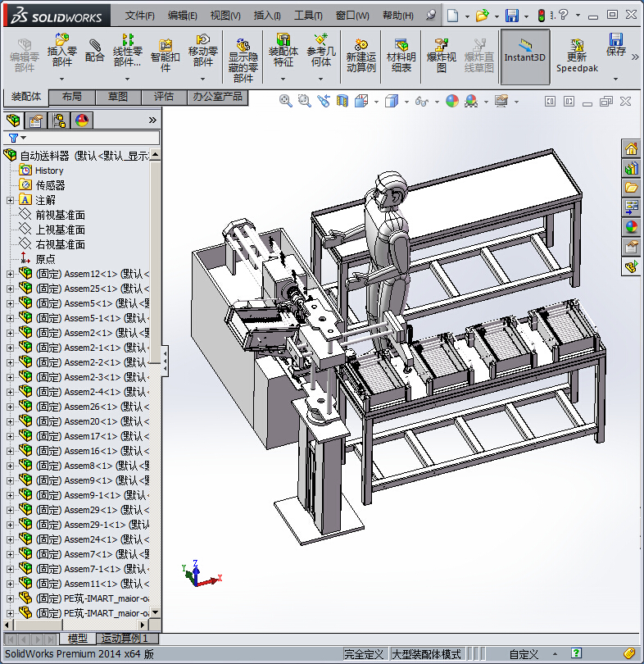Click Previous View icon
Screen dimensions: 644x664
324,101
